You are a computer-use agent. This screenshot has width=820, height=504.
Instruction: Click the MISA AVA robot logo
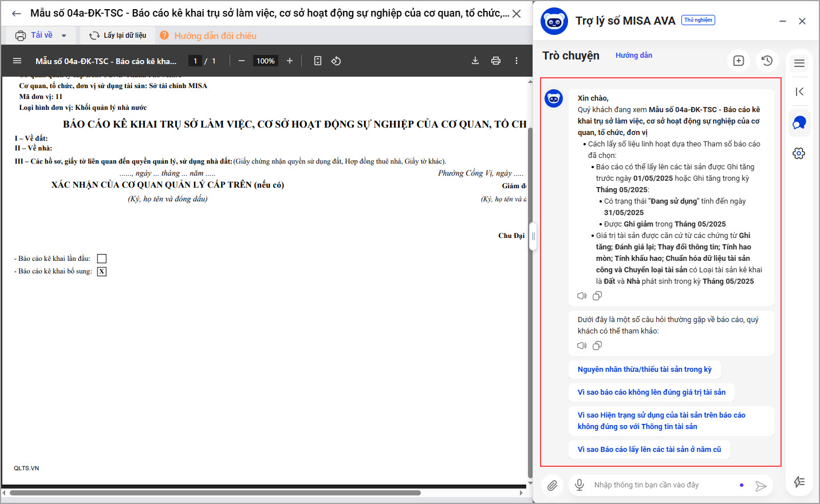click(x=554, y=21)
